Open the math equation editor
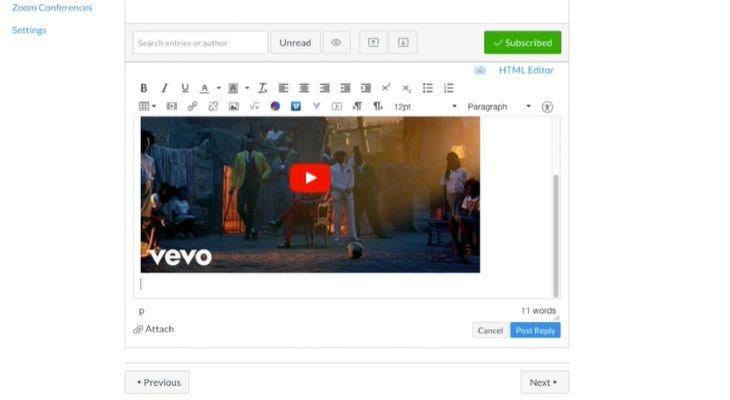Image resolution: width=730 pixels, height=400 pixels. coord(254,106)
